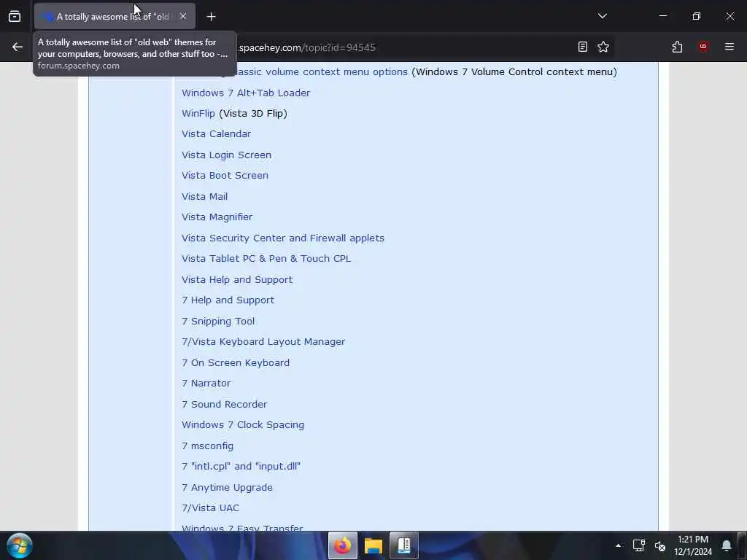747x560 pixels.
Task: Open 7 Anytime Upgrade link
Action: coord(228,487)
